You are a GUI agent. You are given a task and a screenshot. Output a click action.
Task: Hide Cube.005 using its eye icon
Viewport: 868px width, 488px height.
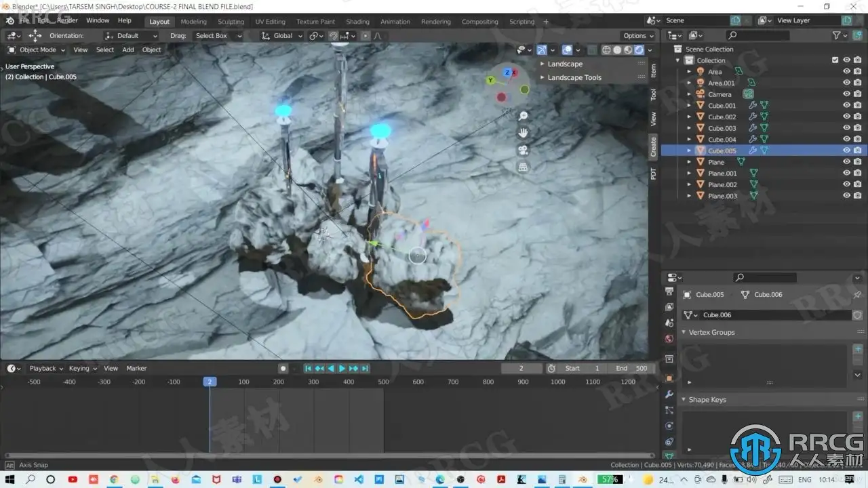point(846,150)
